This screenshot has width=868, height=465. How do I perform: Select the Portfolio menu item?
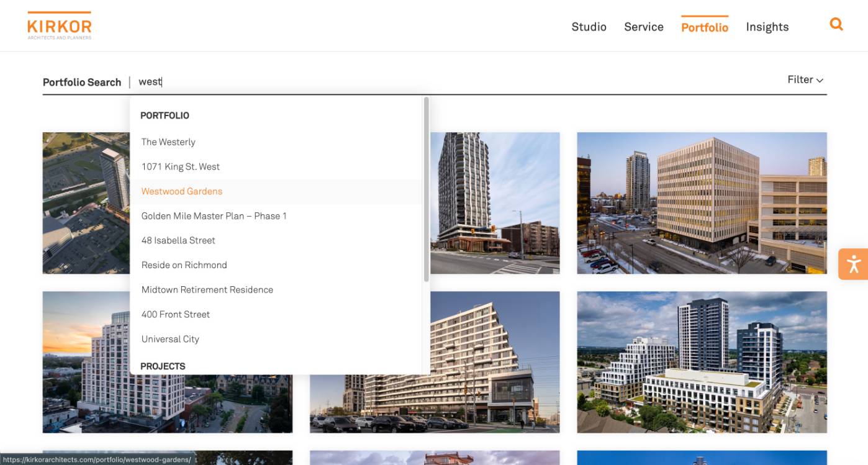coord(705,27)
